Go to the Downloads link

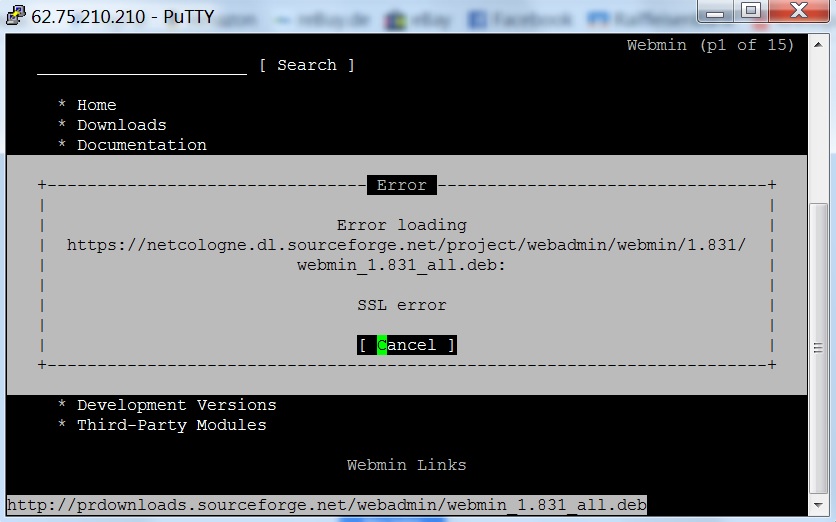[x=121, y=125]
